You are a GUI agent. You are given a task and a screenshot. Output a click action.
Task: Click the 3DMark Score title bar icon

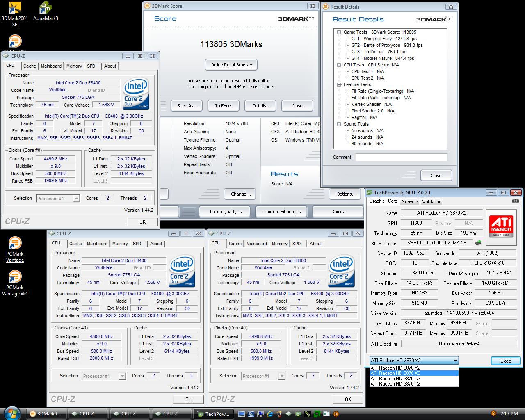point(148,6)
